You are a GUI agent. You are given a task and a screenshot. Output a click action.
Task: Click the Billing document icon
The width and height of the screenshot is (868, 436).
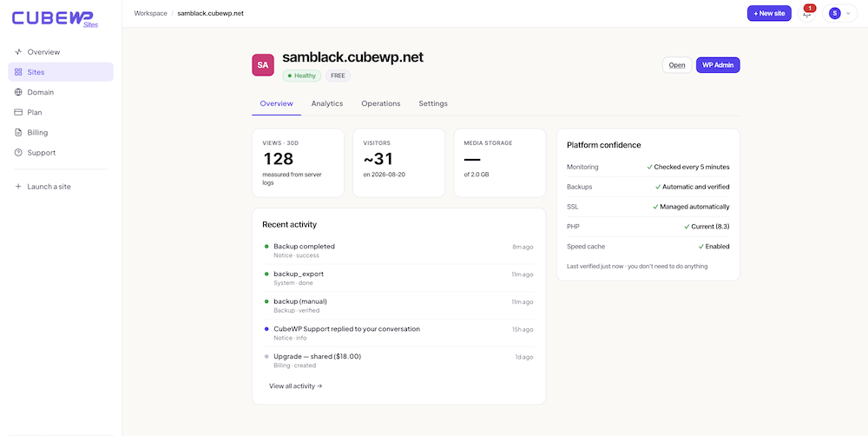coord(18,132)
